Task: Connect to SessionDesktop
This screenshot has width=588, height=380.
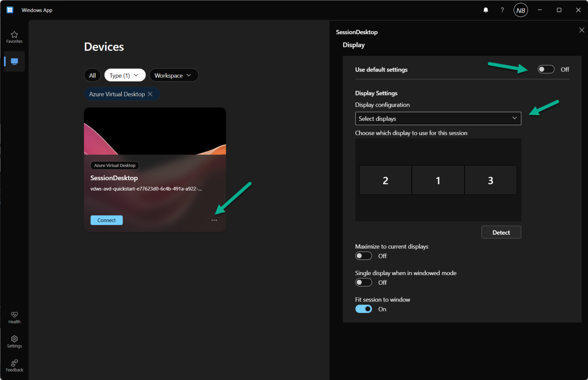Action: click(x=106, y=220)
